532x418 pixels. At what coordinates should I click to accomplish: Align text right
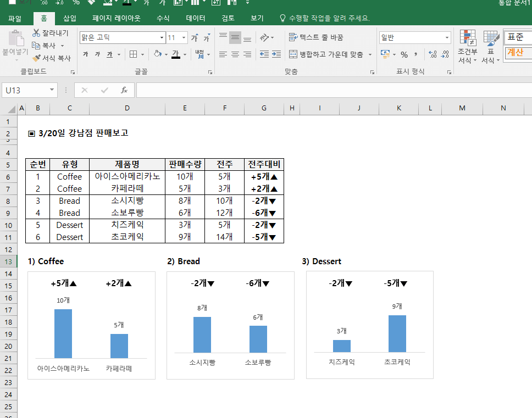point(247,54)
